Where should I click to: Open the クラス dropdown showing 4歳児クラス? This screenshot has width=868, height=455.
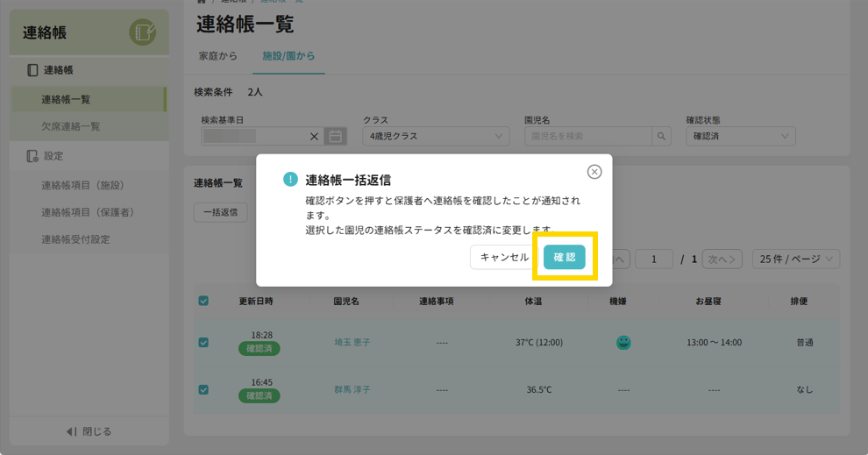(436, 136)
